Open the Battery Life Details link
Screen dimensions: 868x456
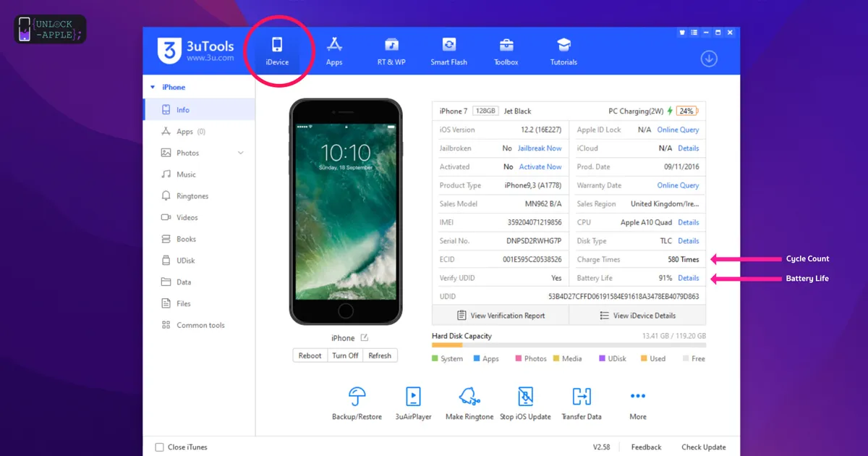(x=689, y=278)
